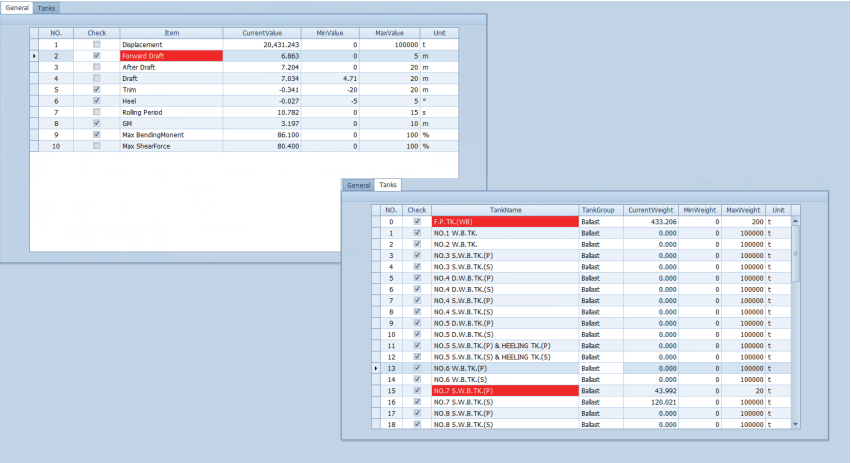Enable the Rolling Period checkbox

point(96,112)
